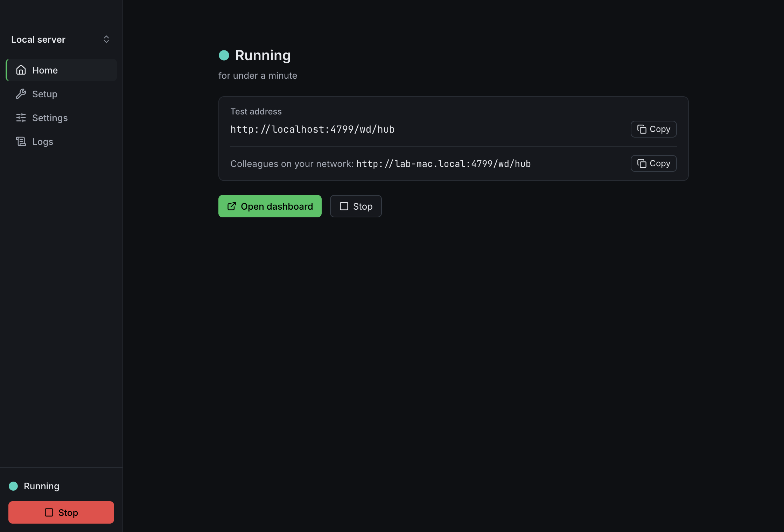Click the sidebar status dot near bottom
The width and height of the screenshot is (784, 532).
click(x=13, y=486)
